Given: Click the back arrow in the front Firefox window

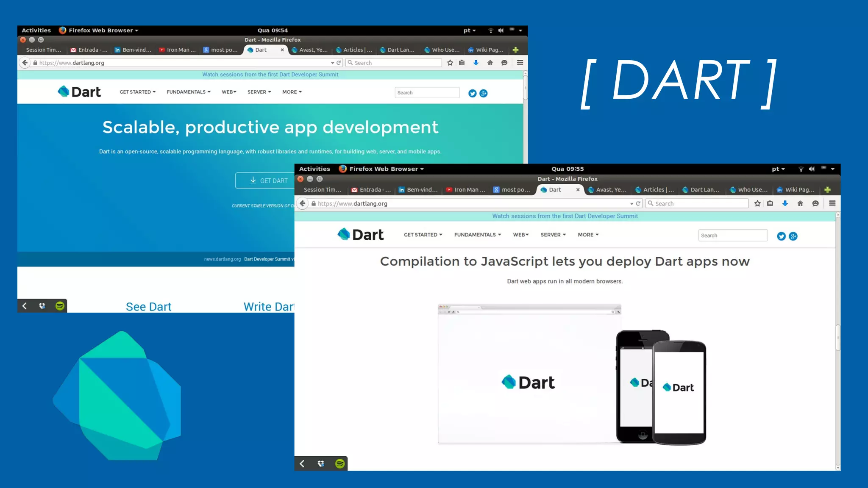Looking at the screenshot, I should [x=303, y=203].
